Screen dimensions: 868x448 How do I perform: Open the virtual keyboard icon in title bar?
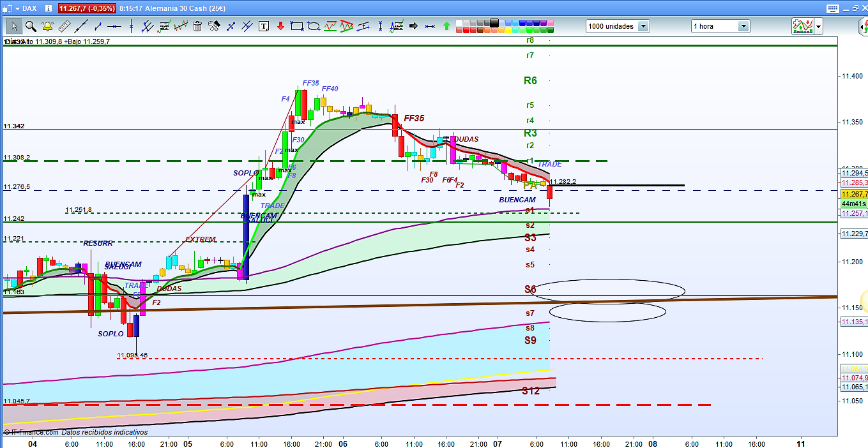832,8
